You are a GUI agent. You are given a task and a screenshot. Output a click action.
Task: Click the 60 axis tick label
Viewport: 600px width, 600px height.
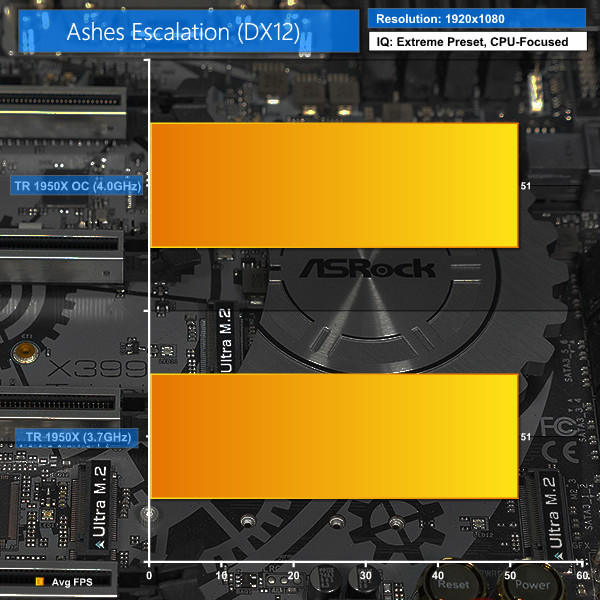point(582,575)
